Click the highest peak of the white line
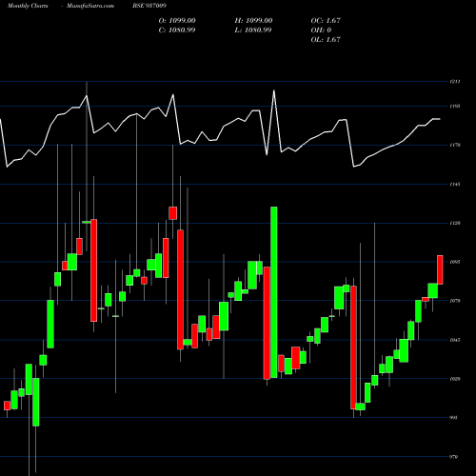The width and height of the screenshot is (476, 476). click(274, 90)
